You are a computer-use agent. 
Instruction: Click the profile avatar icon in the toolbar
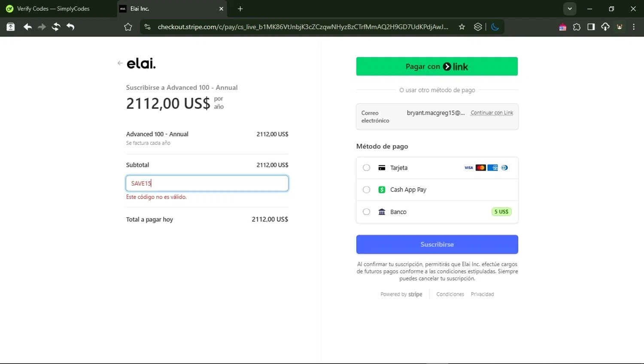point(620,27)
